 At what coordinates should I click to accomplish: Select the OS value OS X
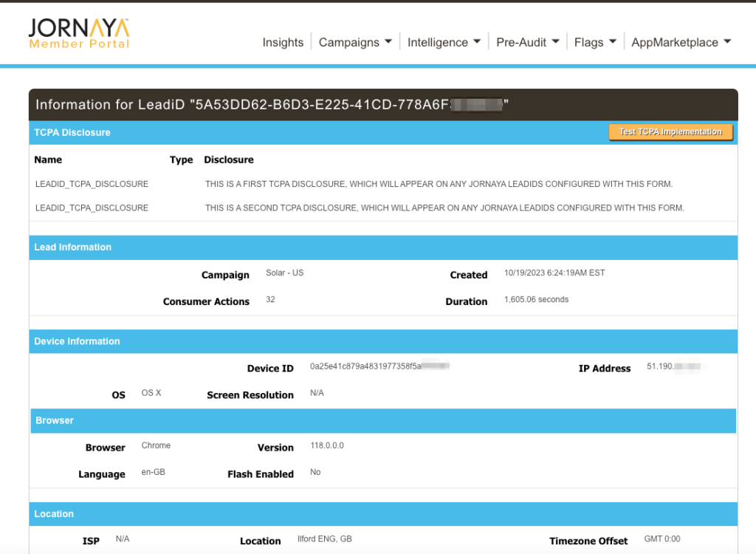tap(151, 393)
